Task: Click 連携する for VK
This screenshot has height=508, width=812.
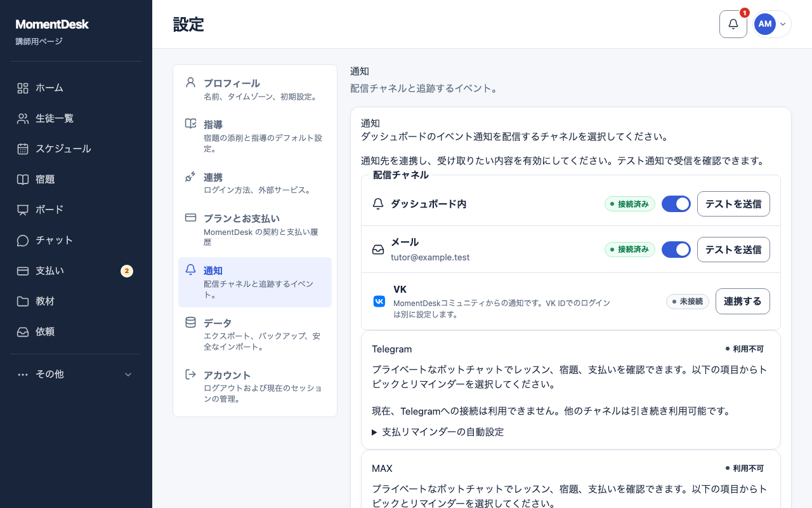Action: (743, 301)
